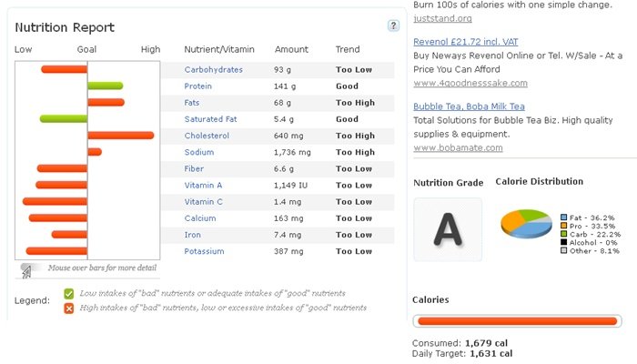Viewport: 637px width, 364px height.
Task: Open the Protein nutrient link
Action: (198, 86)
